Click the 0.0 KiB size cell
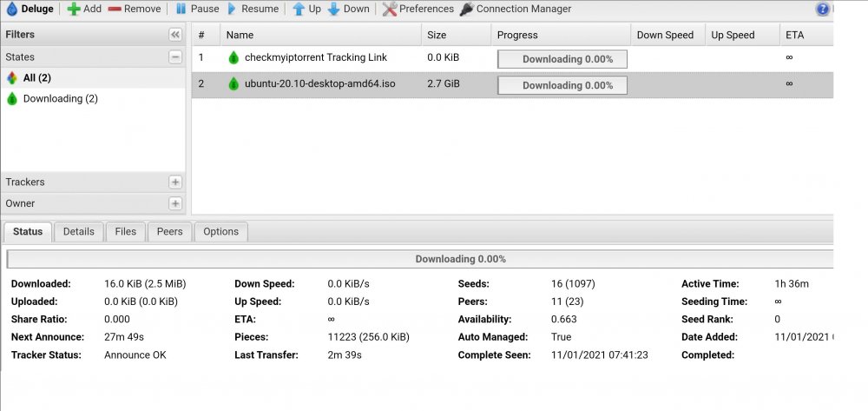Viewport: 868px width, 411px height. [443, 57]
